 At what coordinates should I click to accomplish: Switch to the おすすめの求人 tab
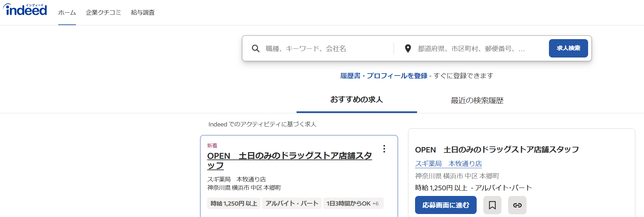(356, 100)
